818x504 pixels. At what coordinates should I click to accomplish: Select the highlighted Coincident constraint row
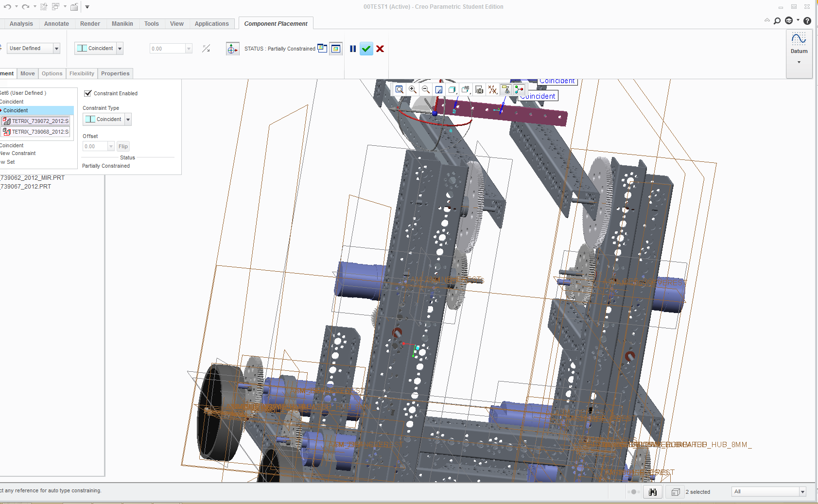point(37,110)
